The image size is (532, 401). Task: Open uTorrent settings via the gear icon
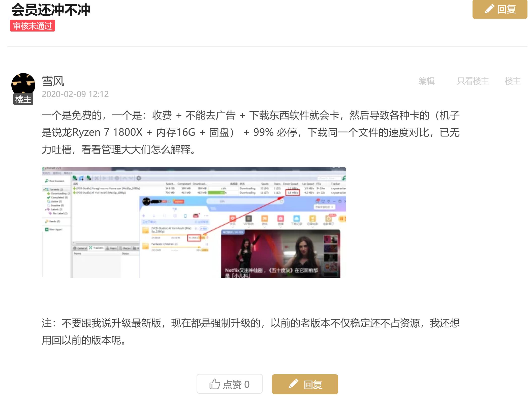pos(139,178)
